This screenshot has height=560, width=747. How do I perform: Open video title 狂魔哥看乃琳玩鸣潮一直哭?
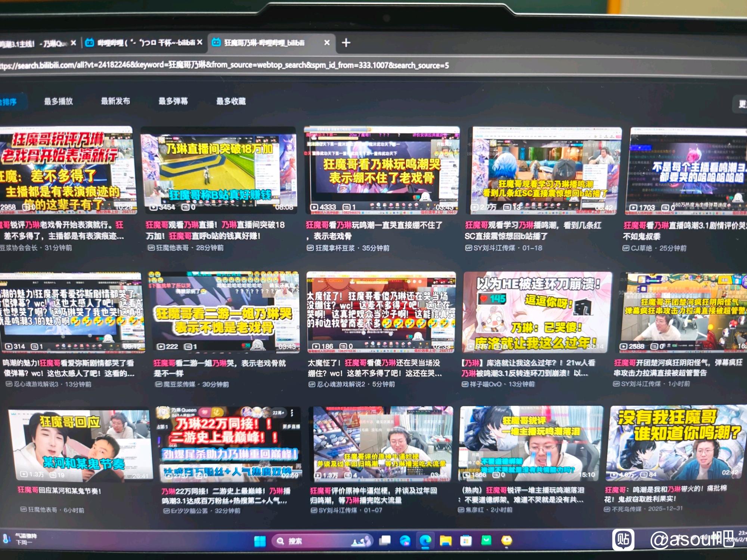coord(373,225)
